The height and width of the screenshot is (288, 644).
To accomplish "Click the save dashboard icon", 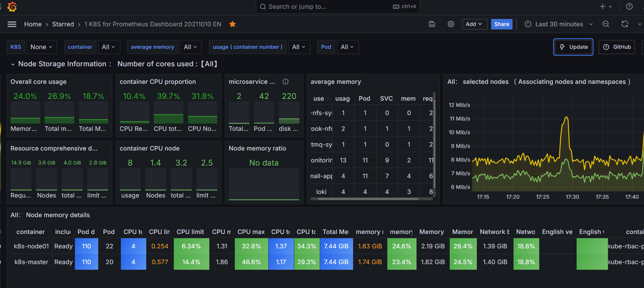I will point(432,24).
